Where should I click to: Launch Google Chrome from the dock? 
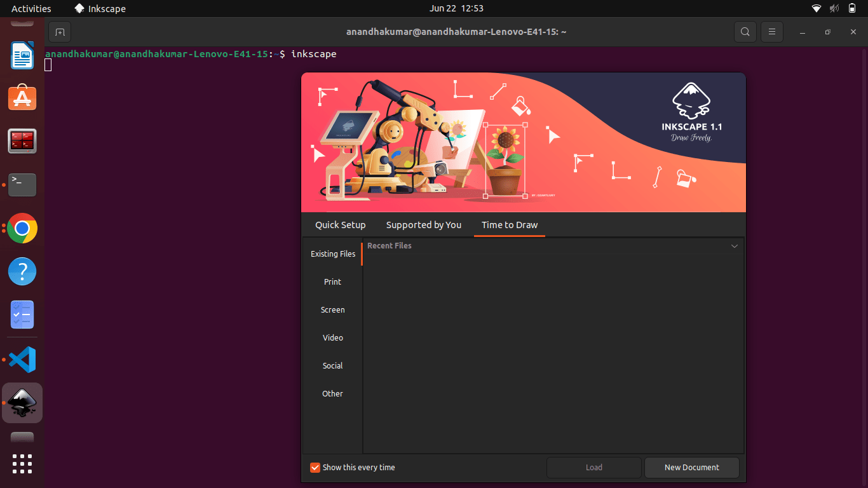click(22, 228)
